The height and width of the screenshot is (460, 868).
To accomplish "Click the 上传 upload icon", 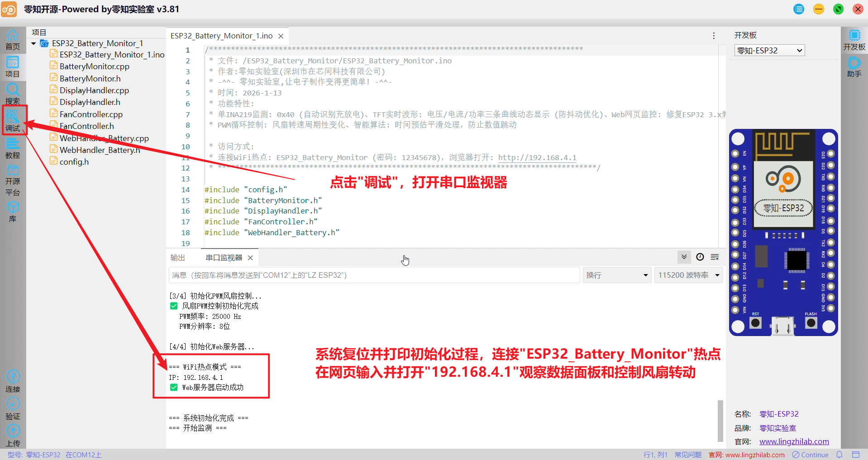I will 13,436.
